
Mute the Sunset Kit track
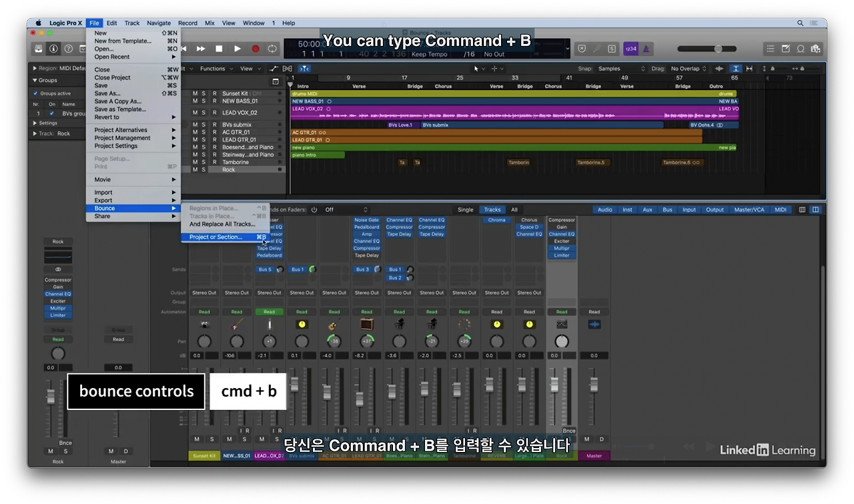tap(195, 93)
